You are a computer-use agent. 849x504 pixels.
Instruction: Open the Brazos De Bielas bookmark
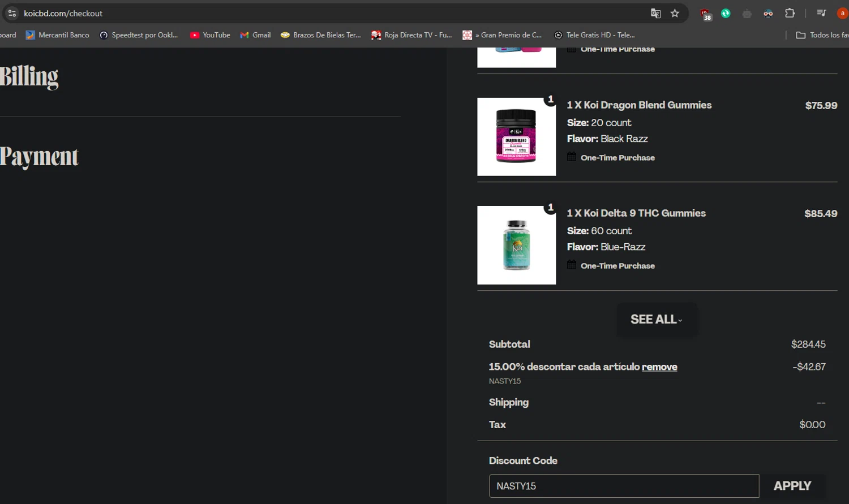click(x=321, y=35)
